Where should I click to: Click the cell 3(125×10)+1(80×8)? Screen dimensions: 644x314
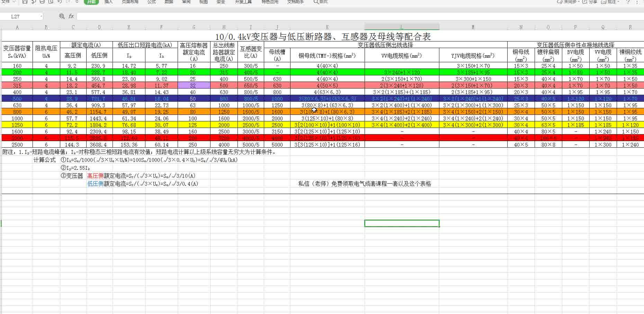tap(327, 118)
